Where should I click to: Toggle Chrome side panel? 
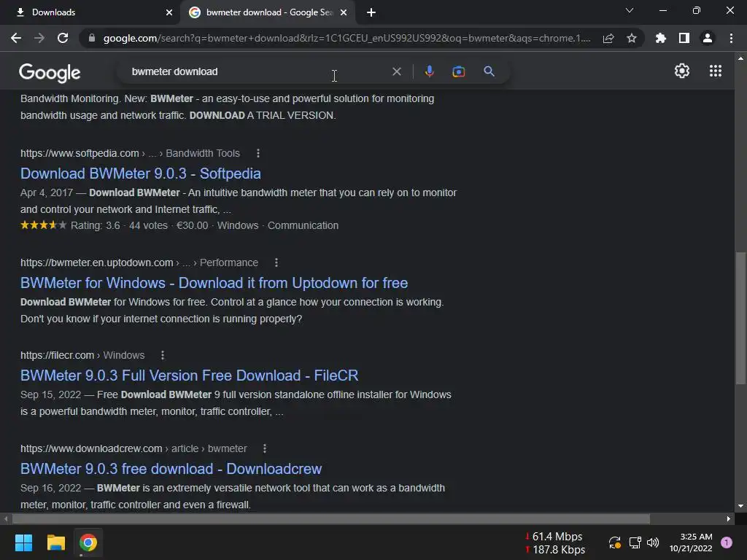[684, 38]
